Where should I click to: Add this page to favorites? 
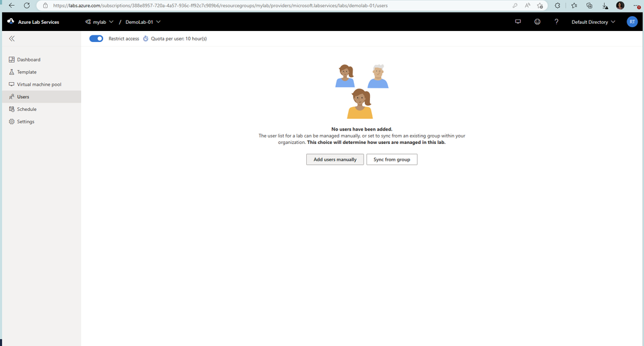(x=540, y=6)
